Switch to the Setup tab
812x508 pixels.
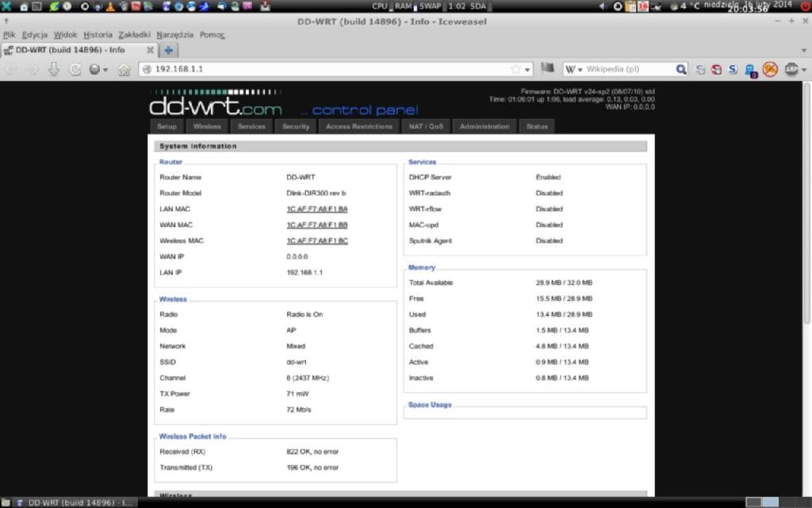[x=167, y=126]
